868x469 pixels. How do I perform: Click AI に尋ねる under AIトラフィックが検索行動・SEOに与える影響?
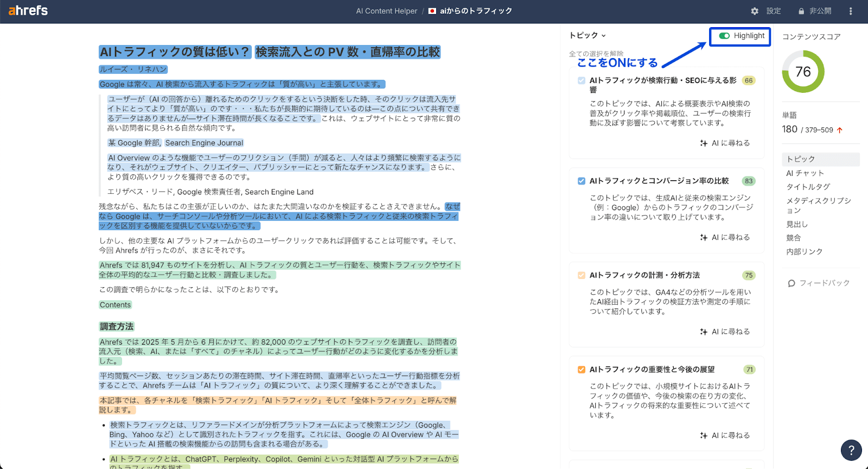(x=725, y=143)
